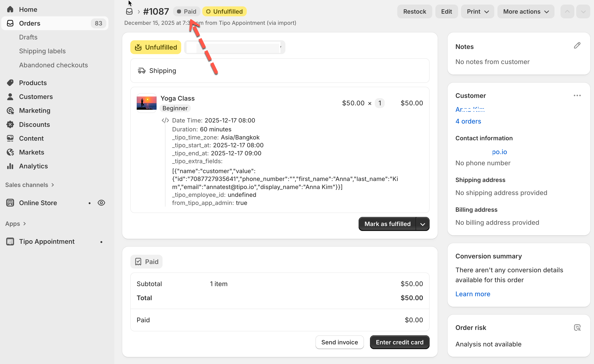
Task: View Online Store with eye icon
Action: coord(101,203)
